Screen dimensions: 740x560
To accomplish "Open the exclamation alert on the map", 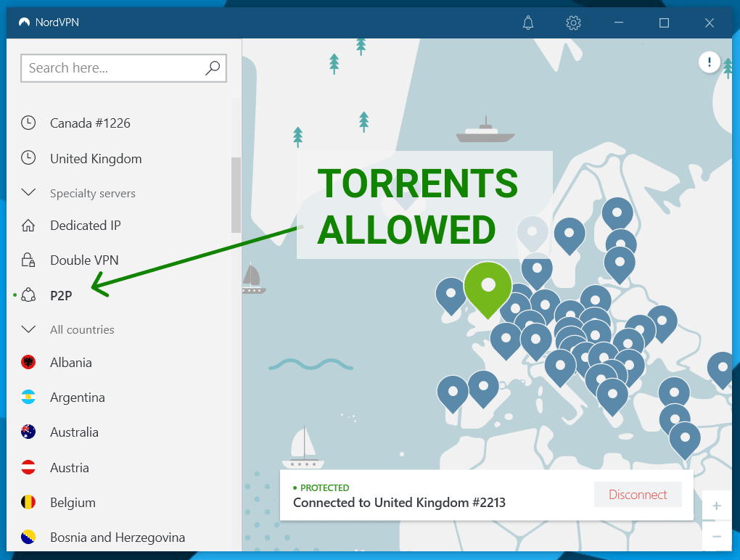I will tap(709, 62).
